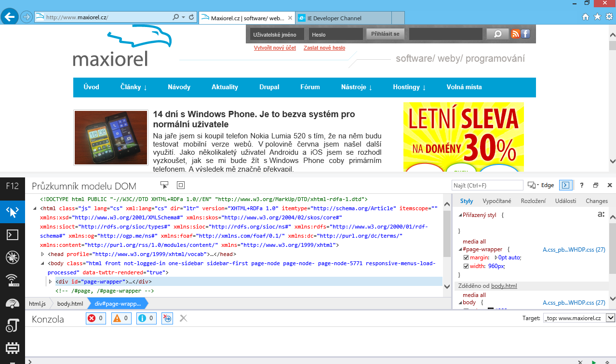This screenshot has height=364, width=616.
Task: Click the Heslo password field
Action: (336, 34)
